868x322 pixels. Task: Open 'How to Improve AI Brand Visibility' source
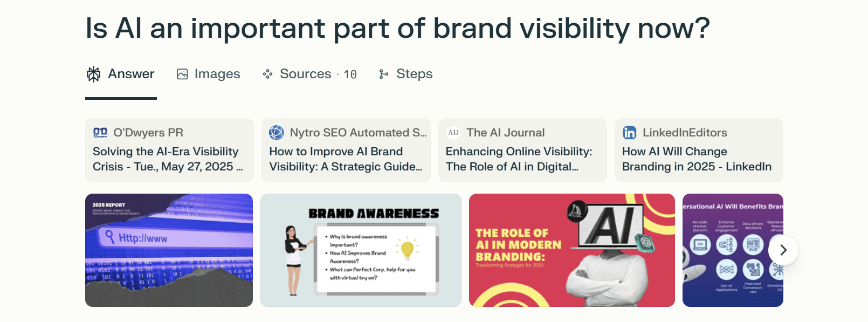(346, 159)
